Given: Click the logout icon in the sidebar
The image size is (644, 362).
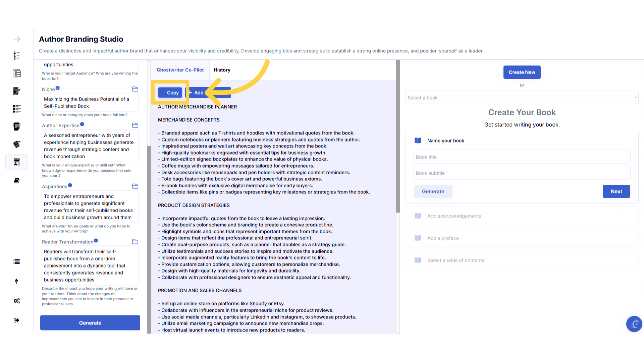Looking at the screenshot, I should pyautogui.click(x=16, y=320).
